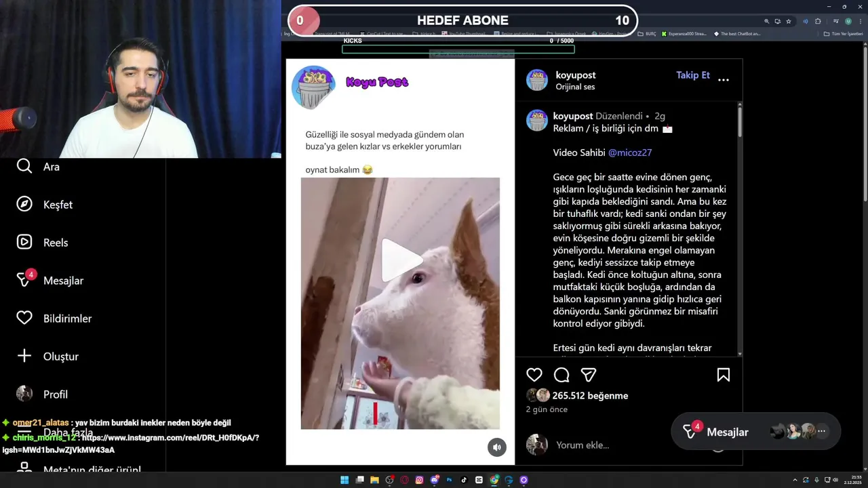This screenshot has width=868, height=488.
Task: Click koyupost avatar beside the caption
Action: (537, 121)
